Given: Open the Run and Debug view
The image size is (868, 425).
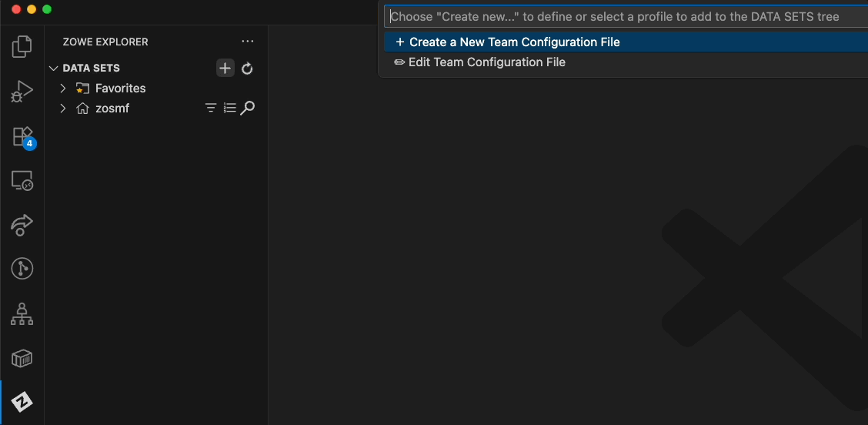Looking at the screenshot, I should click(x=22, y=92).
